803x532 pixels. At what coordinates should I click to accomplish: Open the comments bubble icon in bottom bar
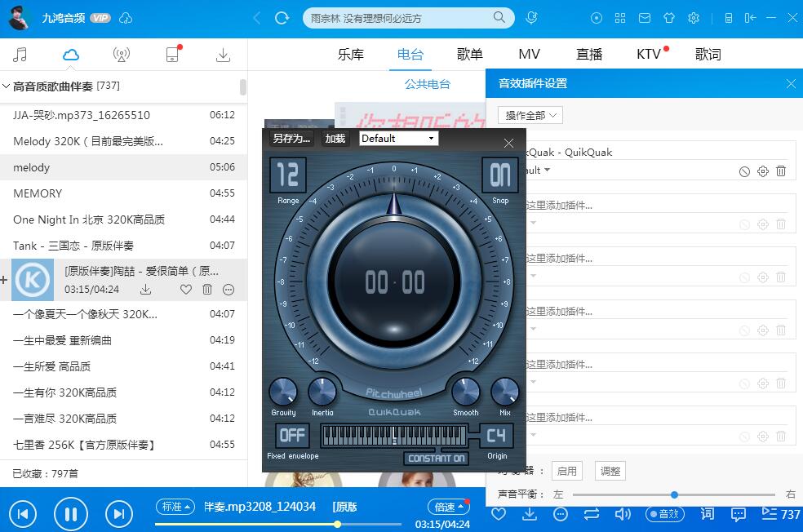coord(738,514)
